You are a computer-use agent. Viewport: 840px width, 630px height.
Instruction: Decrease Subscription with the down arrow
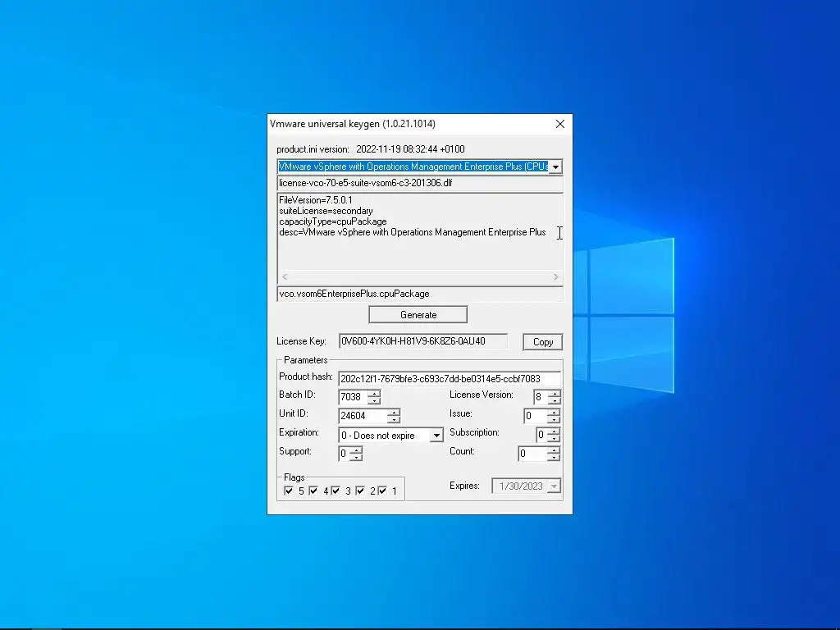(554, 438)
